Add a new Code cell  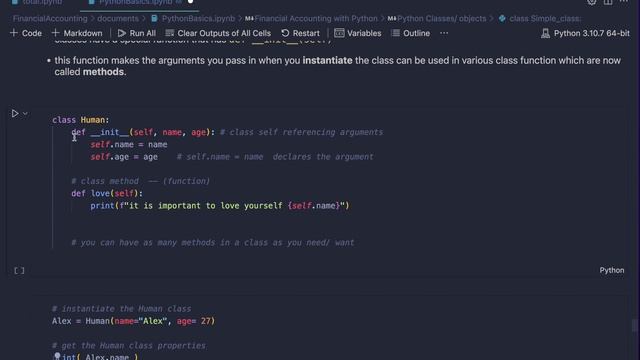26,33
